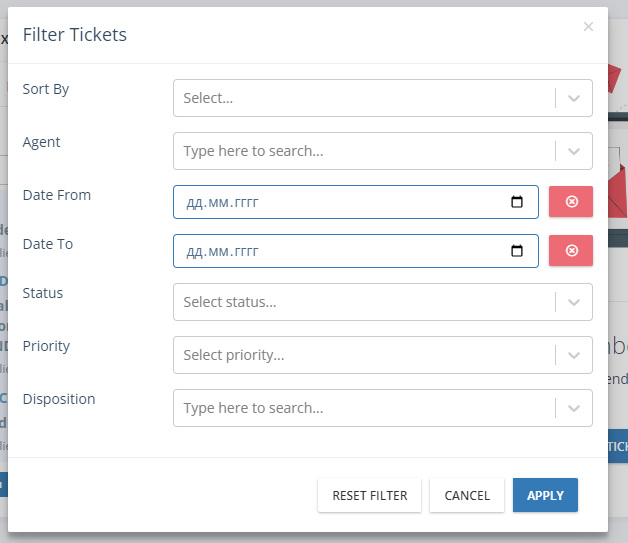Open calendar picker in Date To field
The width and height of the screenshot is (628, 543).
click(x=517, y=251)
